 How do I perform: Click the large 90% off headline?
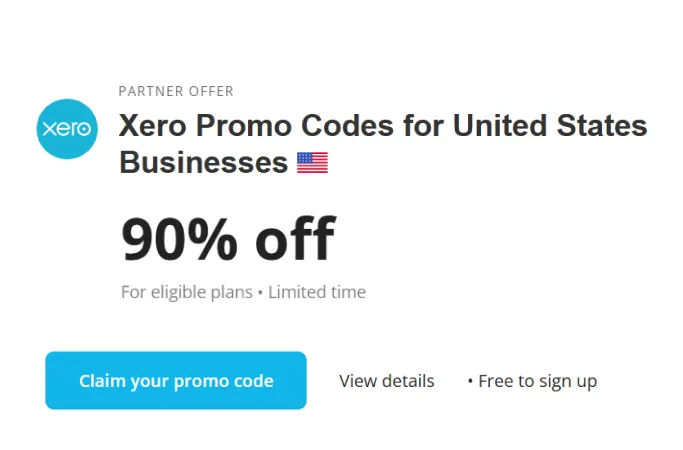pyautogui.click(x=228, y=240)
